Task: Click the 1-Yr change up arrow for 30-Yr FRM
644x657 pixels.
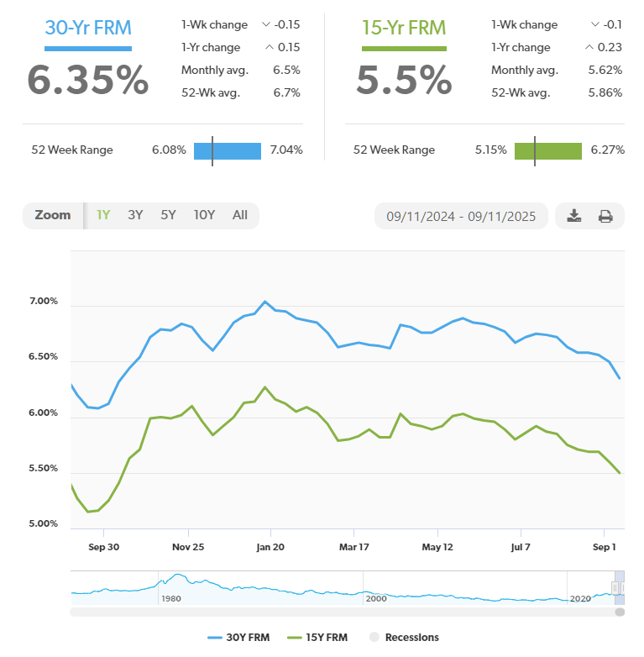Action: click(269, 48)
